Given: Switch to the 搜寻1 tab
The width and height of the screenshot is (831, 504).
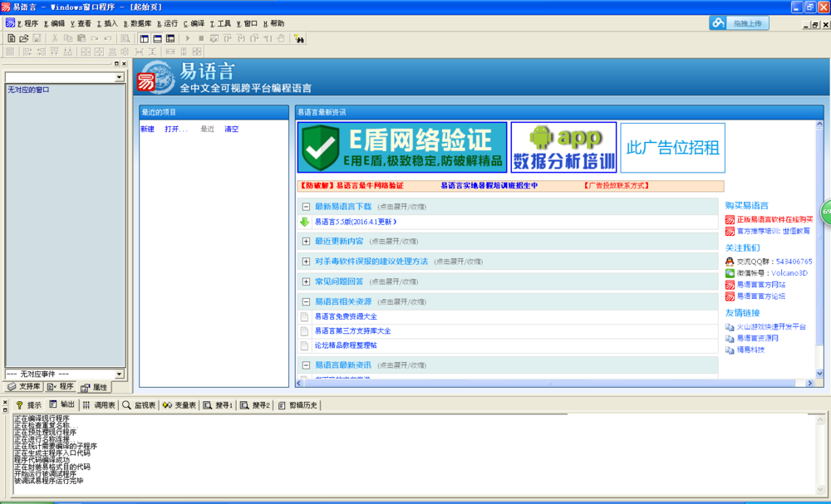Looking at the screenshot, I should pyautogui.click(x=218, y=405).
